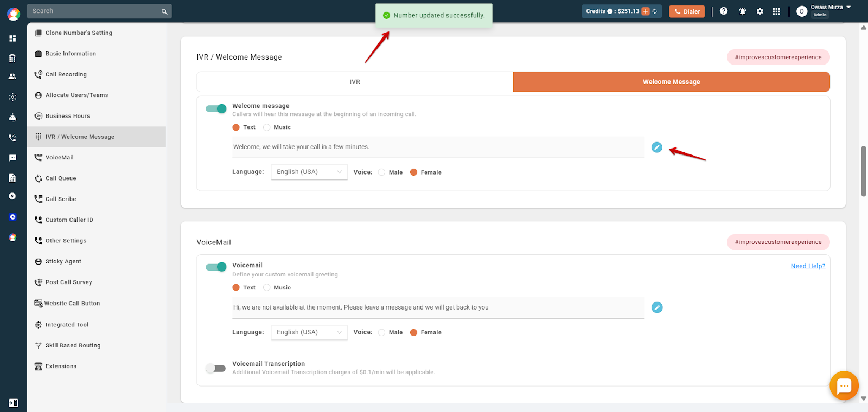Click the app logo in the top-left corner
The image size is (868, 412).
pos(14,14)
